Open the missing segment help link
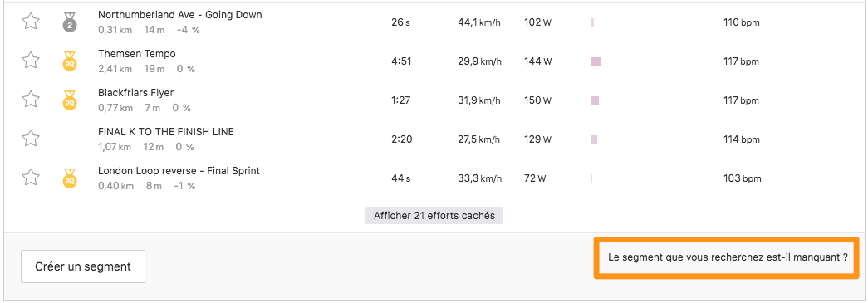 (x=728, y=257)
